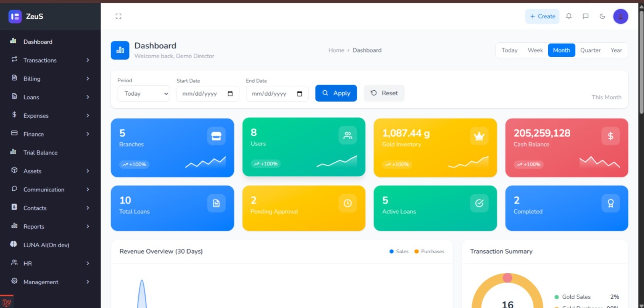
Task: Click the crown icon on Gold Inventory card
Action: [479, 136]
